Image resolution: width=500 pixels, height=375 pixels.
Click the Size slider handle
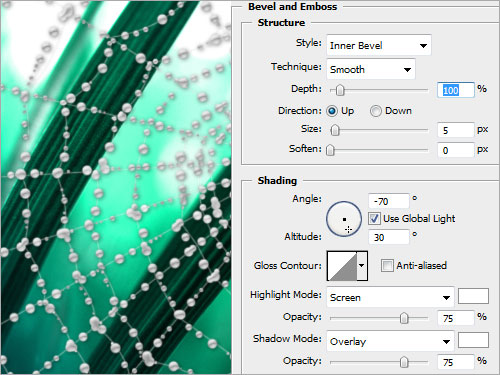335,130
